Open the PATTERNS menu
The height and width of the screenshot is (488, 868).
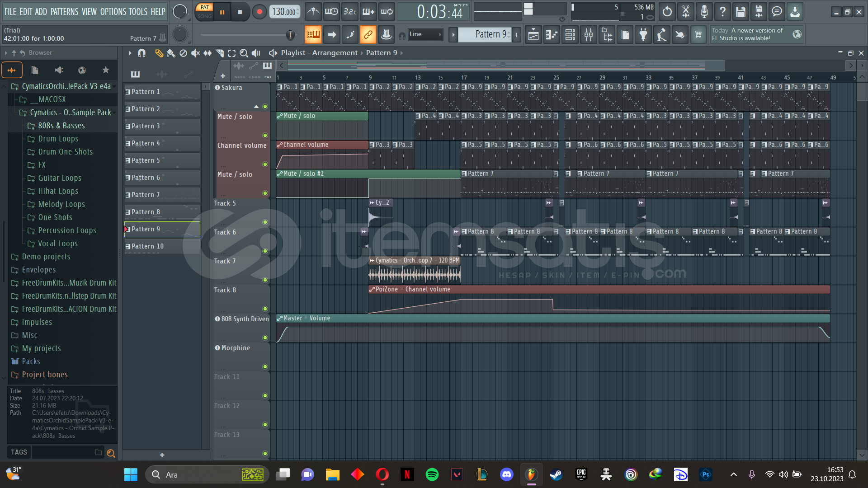tap(64, 12)
